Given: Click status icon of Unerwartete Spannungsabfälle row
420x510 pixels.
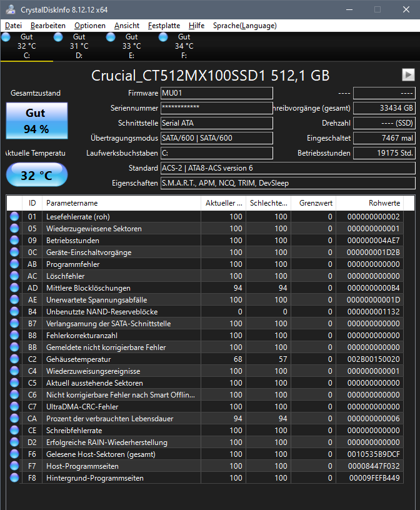Looking at the screenshot, I should click(14, 299).
